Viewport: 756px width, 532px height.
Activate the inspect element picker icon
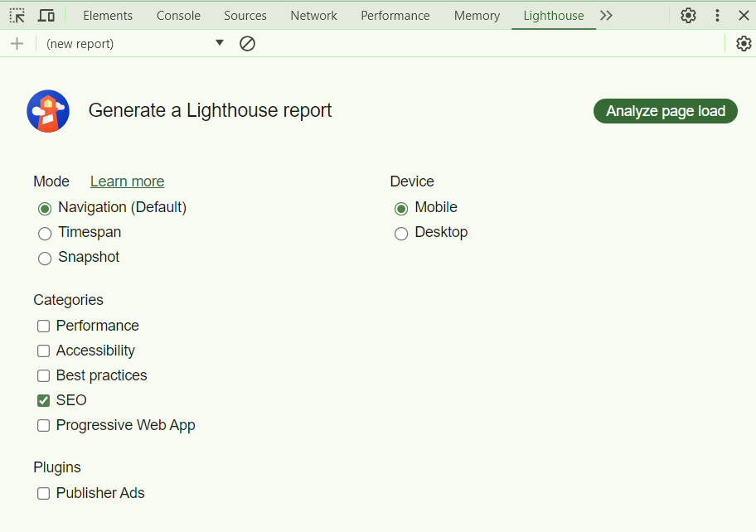point(17,16)
